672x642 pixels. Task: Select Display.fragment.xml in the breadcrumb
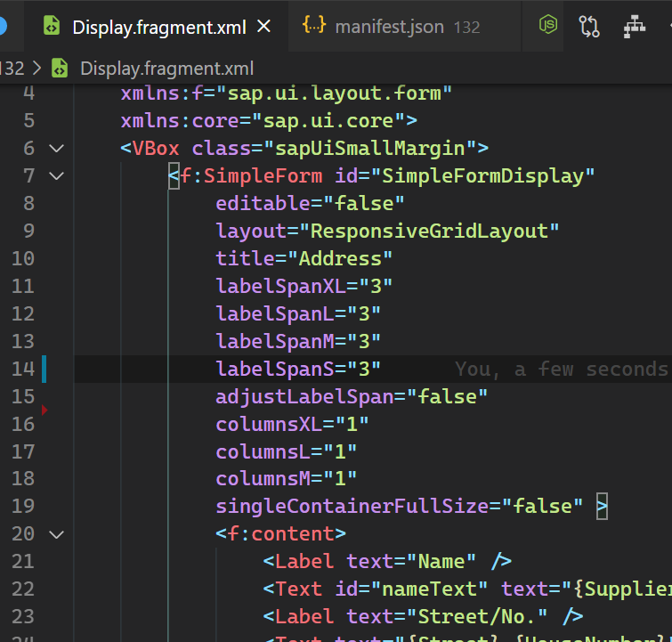166,69
